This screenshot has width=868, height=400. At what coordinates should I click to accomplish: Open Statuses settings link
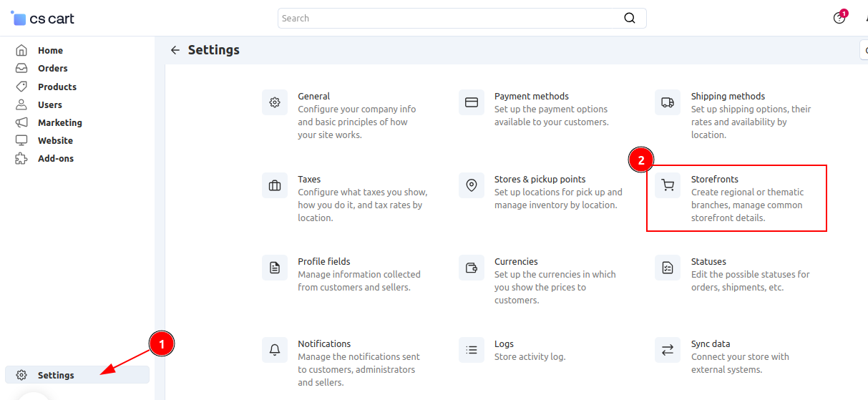(708, 261)
